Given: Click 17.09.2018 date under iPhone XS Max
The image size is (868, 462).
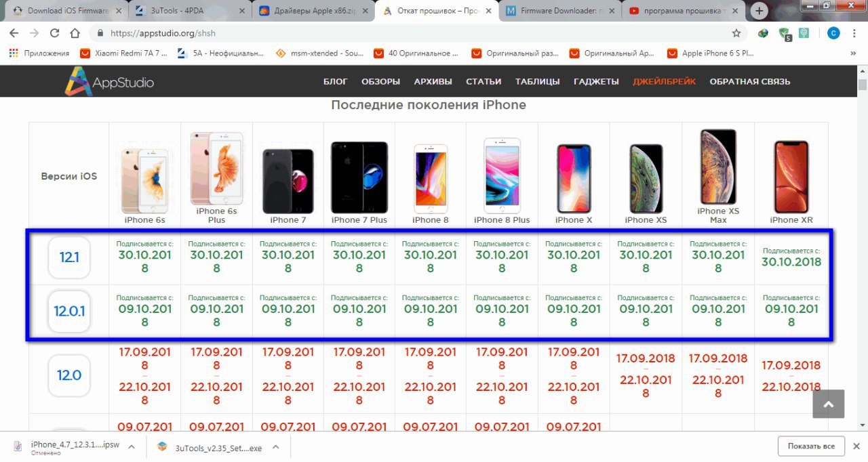Looking at the screenshot, I should [718, 358].
